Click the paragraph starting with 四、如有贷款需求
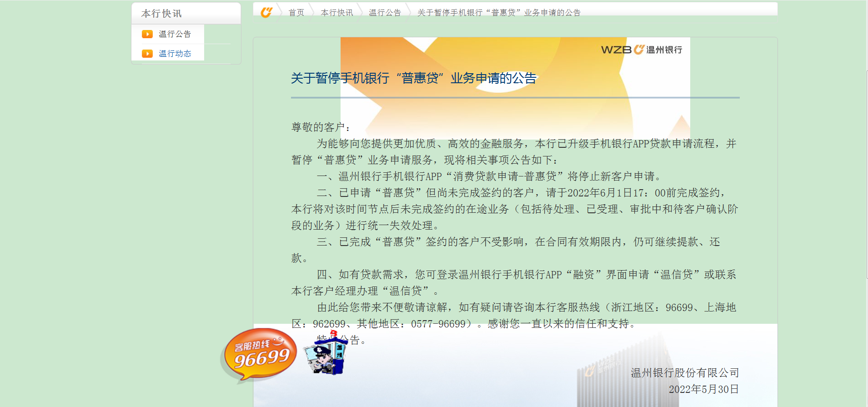The image size is (868, 407). [514, 283]
